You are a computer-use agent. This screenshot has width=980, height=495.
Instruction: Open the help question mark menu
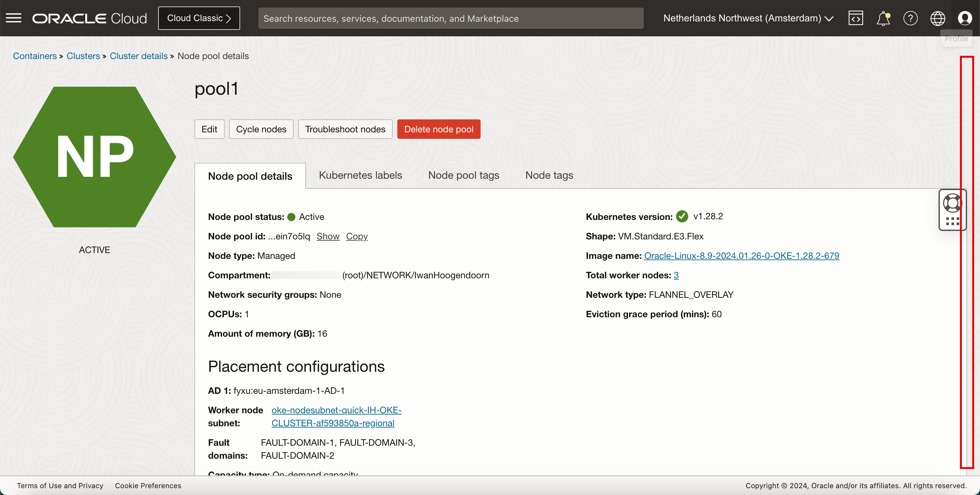(x=910, y=18)
